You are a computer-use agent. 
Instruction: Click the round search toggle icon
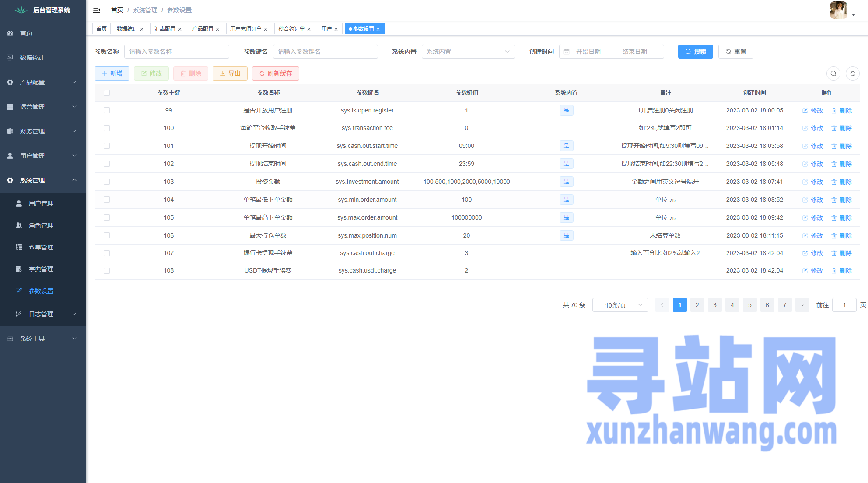coord(833,73)
